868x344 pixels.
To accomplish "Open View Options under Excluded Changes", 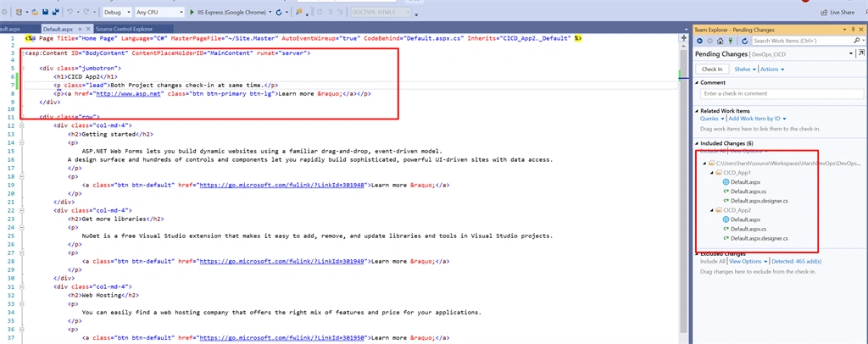I will (748, 261).
